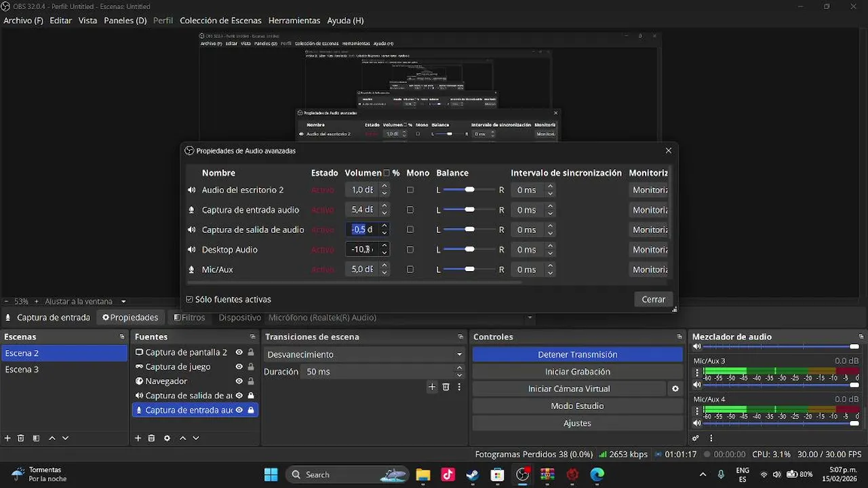This screenshot has height=488, width=868.
Task: Open source properties gear in Fuentes toolbar
Action: tap(167, 439)
